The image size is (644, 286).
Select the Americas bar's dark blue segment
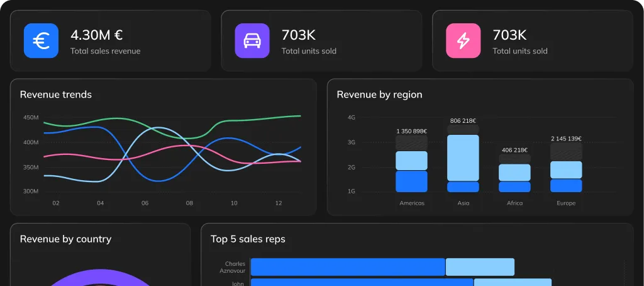point(411,181)
